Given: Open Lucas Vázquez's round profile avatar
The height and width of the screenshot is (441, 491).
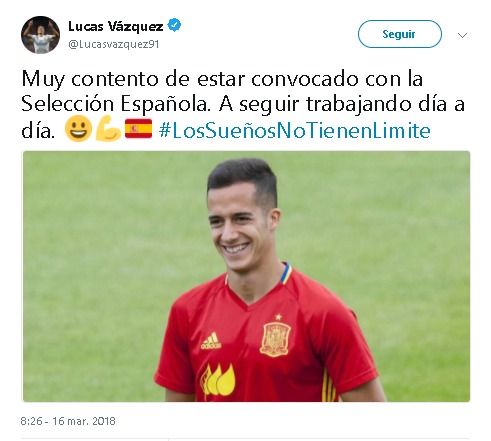Looking at the screenshot, I should [x=40, y=35].
